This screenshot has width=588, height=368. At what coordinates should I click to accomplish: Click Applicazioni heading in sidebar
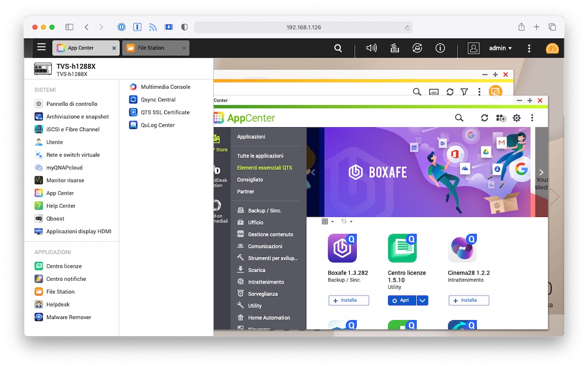click(251, 137)
